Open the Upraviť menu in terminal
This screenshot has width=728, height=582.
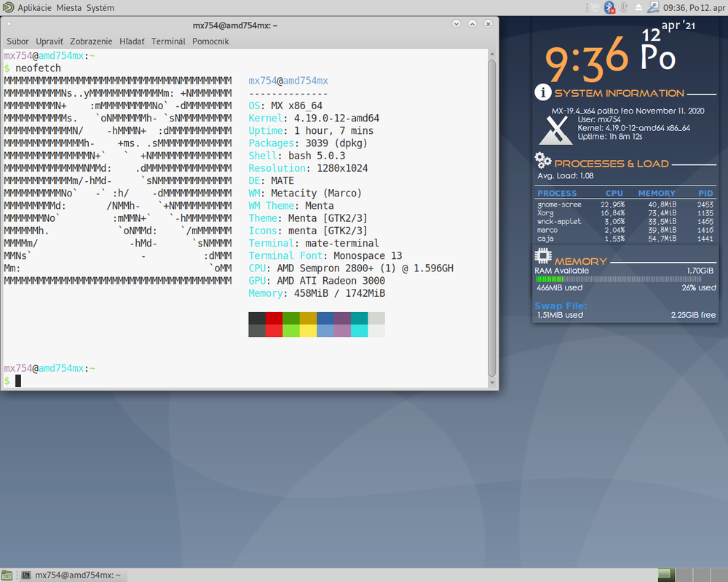(x=50, y=41)
